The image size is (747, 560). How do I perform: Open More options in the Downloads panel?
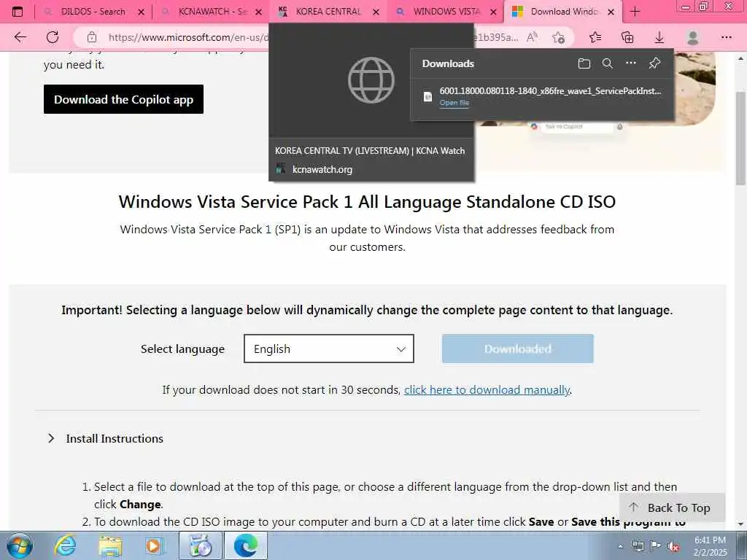tap(631, 63)
